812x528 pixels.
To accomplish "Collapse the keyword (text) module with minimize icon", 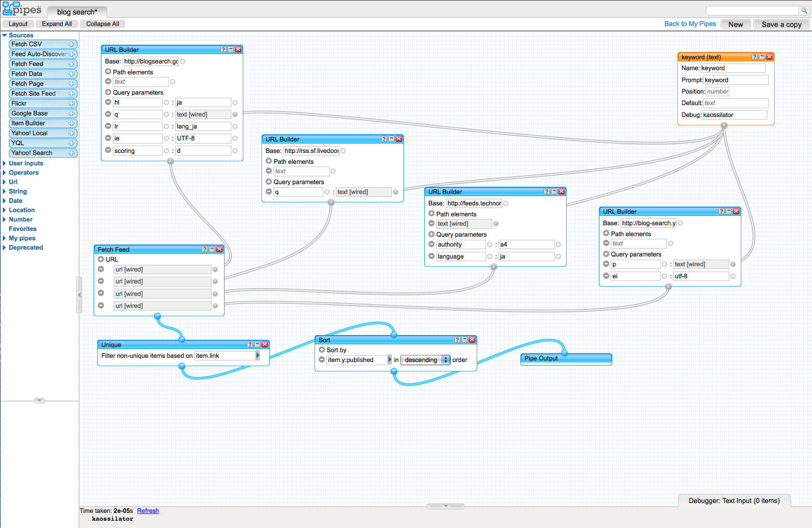I will [762, 57].
